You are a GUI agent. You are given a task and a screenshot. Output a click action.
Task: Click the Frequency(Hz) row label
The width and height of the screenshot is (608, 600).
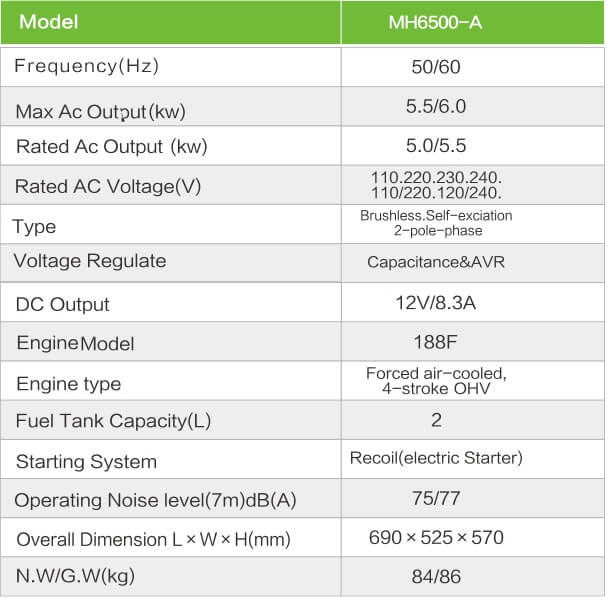click(87, 67)
